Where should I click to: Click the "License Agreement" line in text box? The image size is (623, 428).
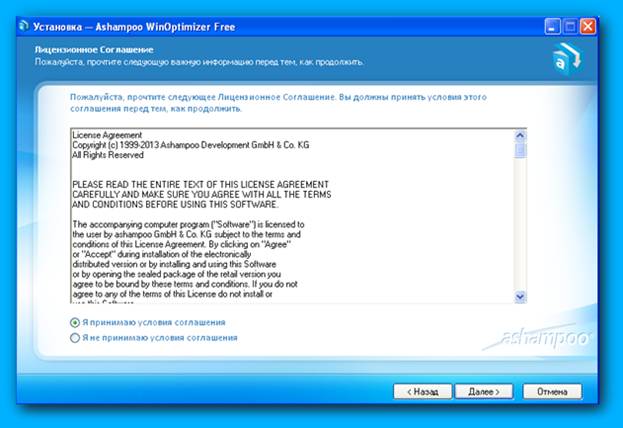pyautogui.click(x=107, y=135)
